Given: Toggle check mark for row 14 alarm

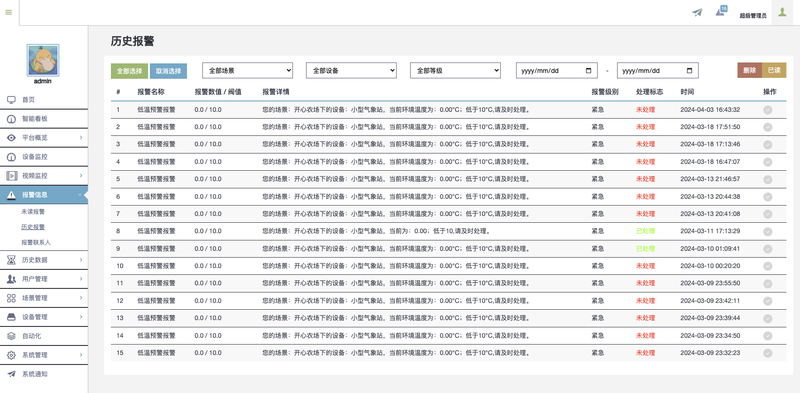Looking at the screenshot, I should point(767,335).
